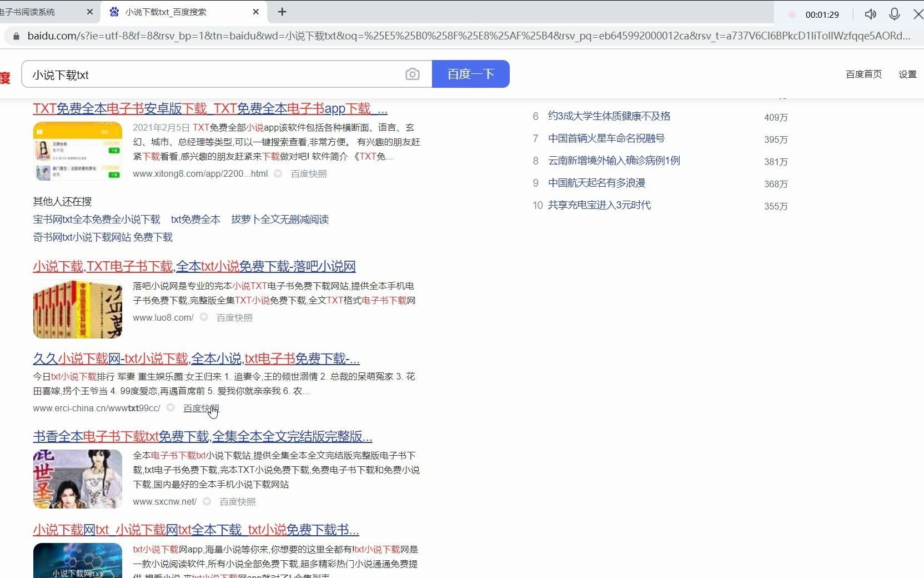Viewport: 924px width, 578px height.
Task: Open result 久久小说下载网-txt小说下载
Action: click(x=196, y=358)
